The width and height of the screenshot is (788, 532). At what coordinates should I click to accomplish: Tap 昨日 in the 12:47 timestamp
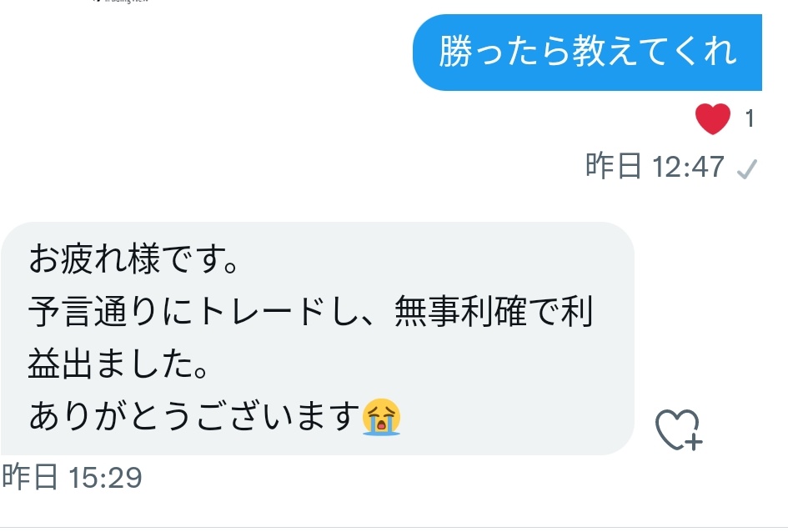point(614,166)
